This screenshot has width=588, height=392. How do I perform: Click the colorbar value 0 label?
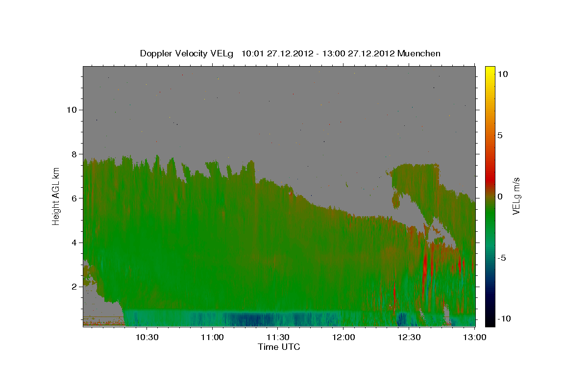click(x=500, y=196)
